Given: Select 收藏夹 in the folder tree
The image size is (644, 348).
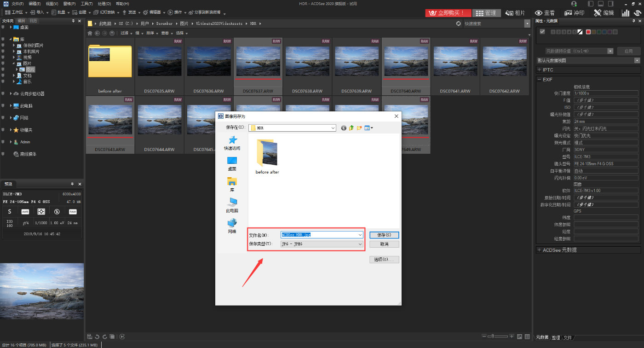Looking at the screenshot, I should [26, 130].
